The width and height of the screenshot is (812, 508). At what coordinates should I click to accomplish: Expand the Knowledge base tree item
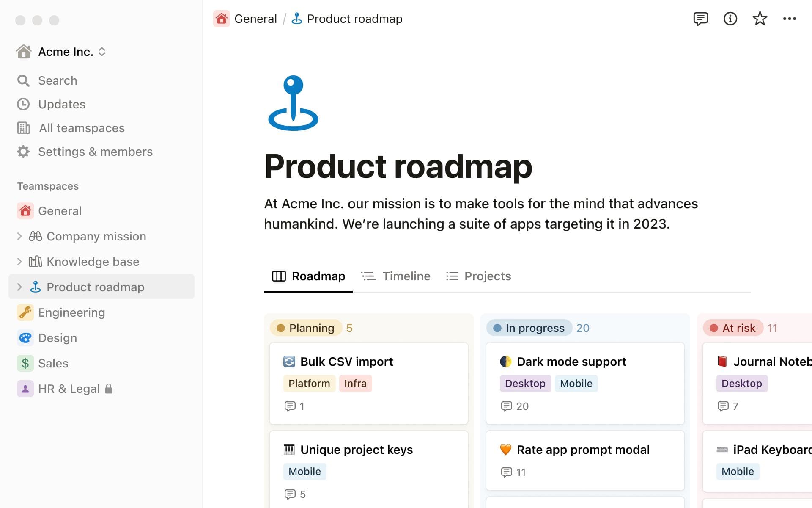click(x=19, y=261)
